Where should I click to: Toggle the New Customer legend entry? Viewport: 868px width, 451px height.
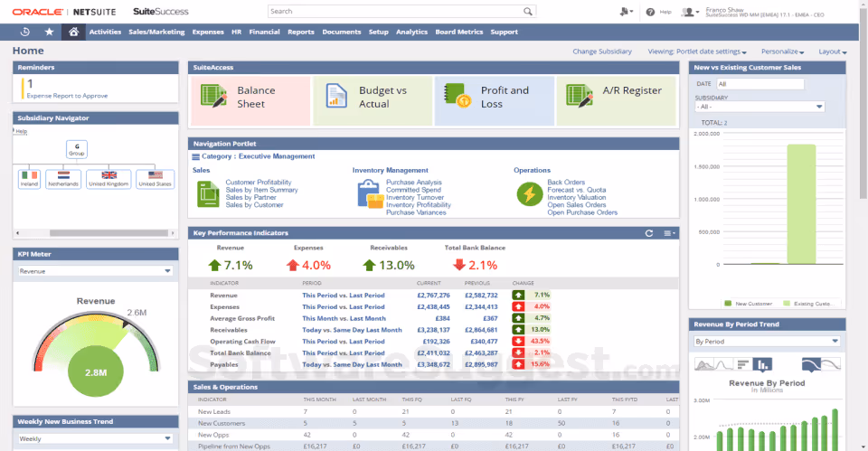[x=748, y=304]
